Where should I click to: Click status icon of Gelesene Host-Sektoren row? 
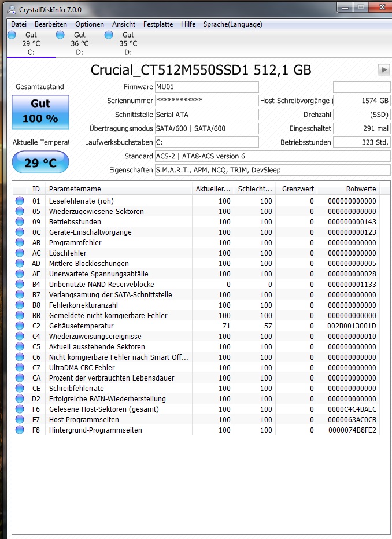pos(20,409)
